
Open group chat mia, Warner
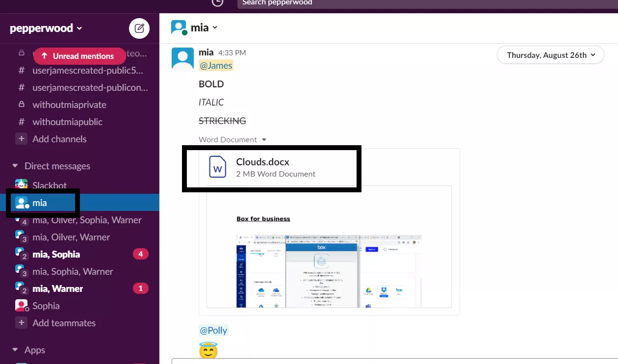click(58, 288)
